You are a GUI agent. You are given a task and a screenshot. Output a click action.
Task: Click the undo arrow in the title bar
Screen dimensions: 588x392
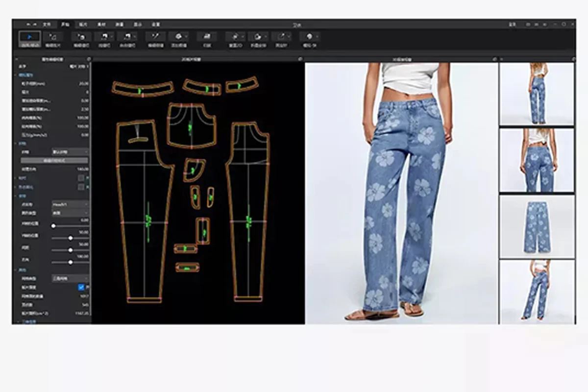28,24
